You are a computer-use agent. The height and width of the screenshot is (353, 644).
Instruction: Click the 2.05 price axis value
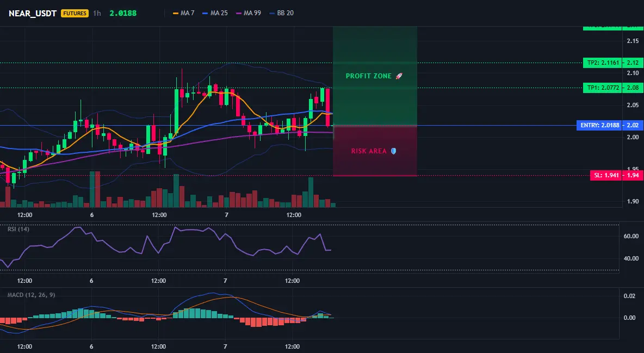(x=633, y=105)
